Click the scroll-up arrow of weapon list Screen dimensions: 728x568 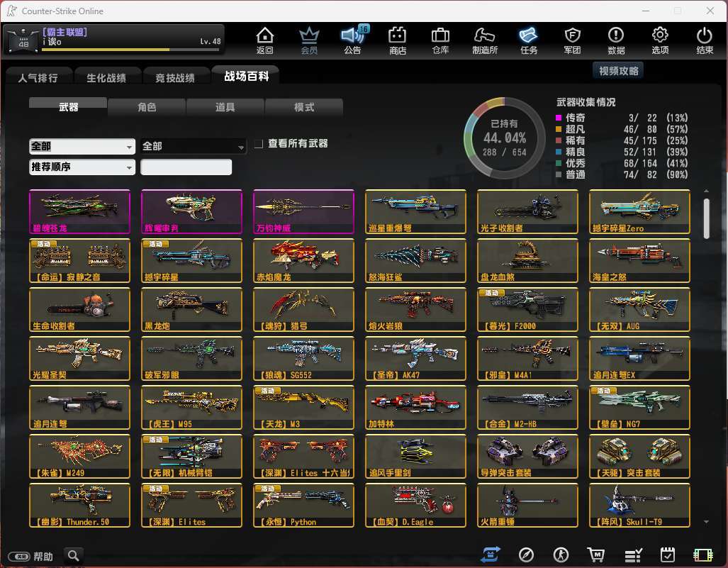coord(706,191)
